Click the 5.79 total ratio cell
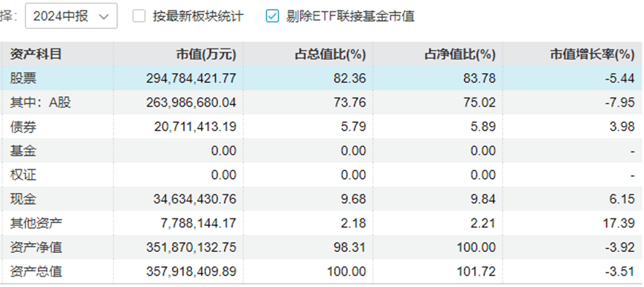Screen dimensions: 644x287 click(353, 127)
